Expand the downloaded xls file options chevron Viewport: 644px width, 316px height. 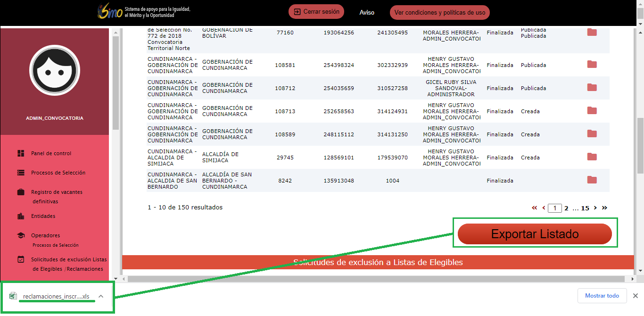coord(101,296)
